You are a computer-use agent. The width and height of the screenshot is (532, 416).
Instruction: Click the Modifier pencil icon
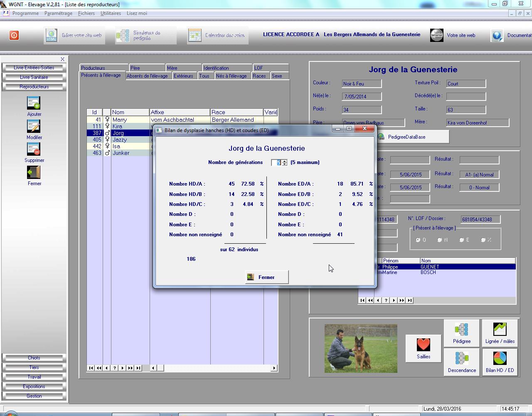pos(34,126)
